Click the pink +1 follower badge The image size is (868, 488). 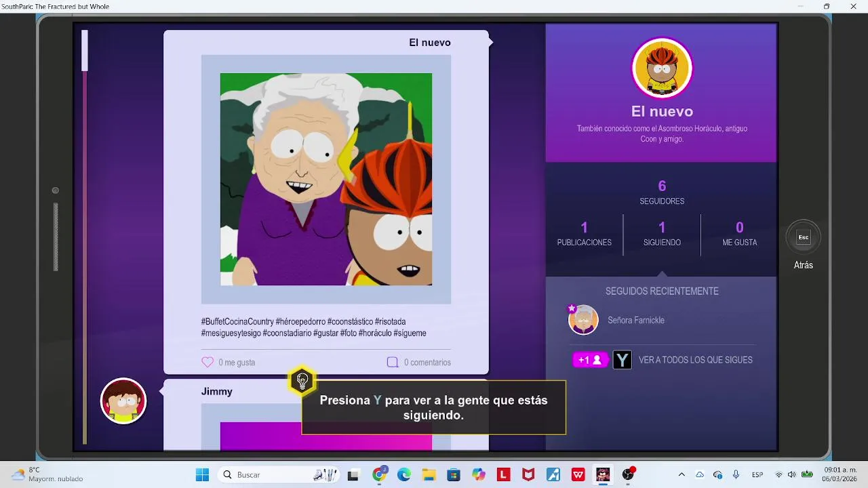point(591,360)
